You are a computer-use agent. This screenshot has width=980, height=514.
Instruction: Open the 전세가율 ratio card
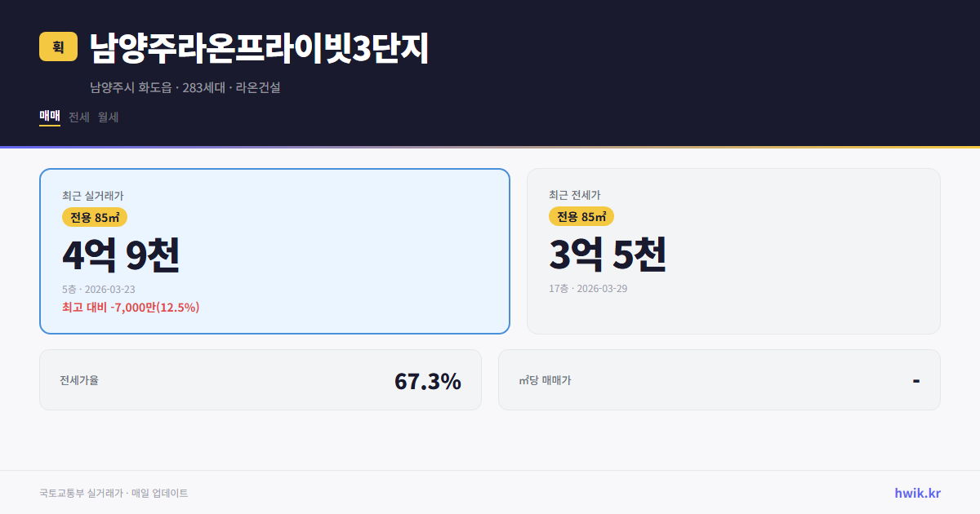click(x=261, y=379)
